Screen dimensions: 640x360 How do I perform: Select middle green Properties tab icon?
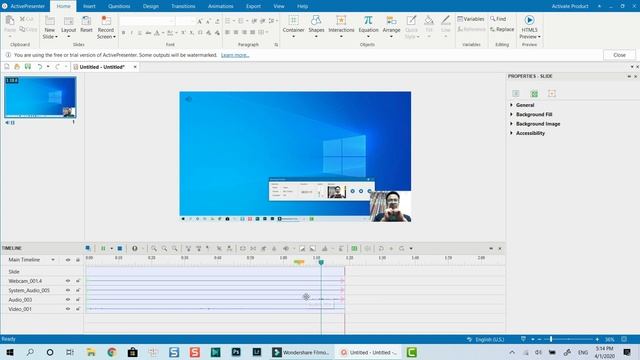pos(534,94)
